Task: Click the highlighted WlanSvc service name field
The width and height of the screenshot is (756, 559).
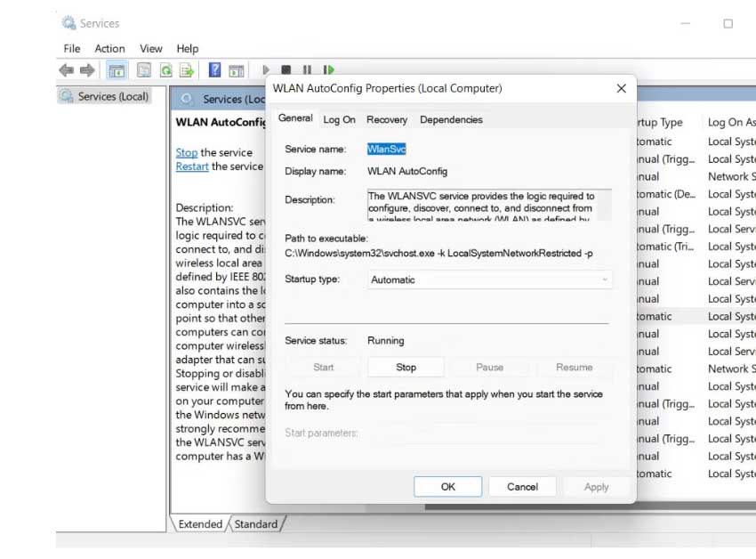Action: pos(387,150)
